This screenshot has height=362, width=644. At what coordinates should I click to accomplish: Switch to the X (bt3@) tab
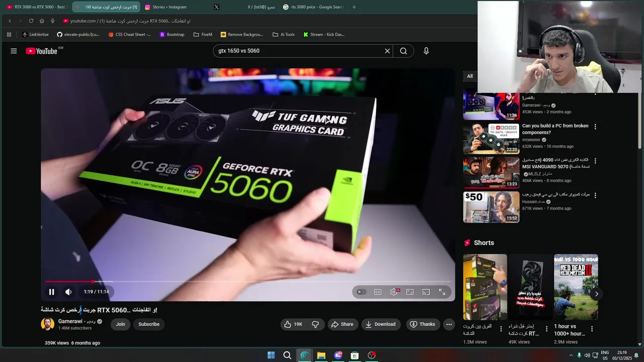point(244,7)
